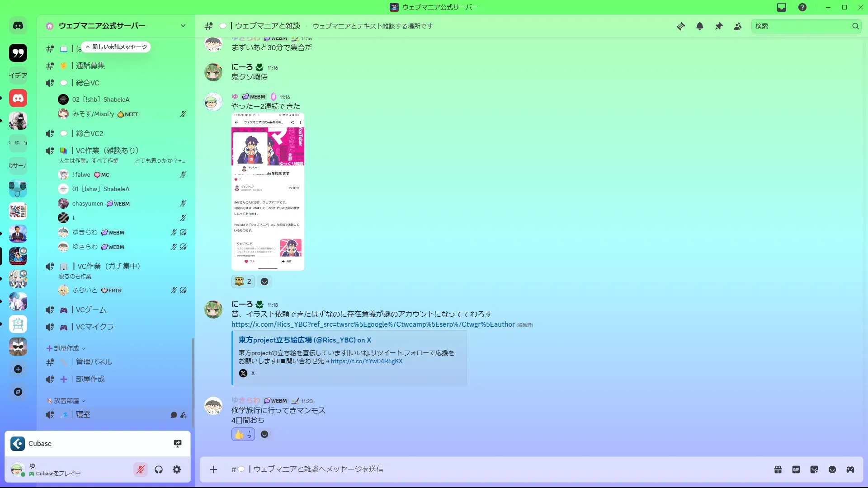Open pinned messages pin icon
This screenshot has width=868, height=488.
coord(719,26)
